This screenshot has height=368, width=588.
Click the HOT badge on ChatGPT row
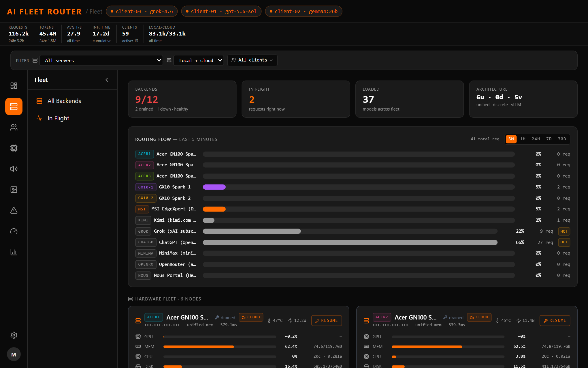point(564,242)
